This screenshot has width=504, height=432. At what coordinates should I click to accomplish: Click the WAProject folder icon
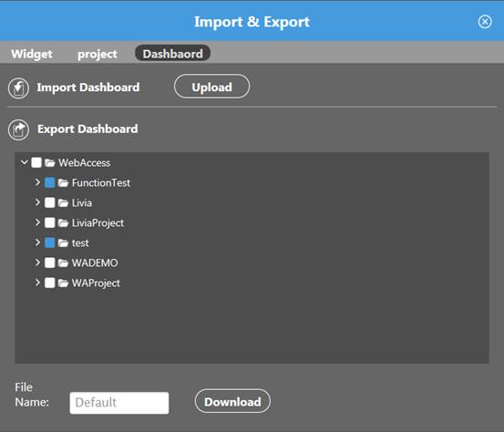click(x=63, y=283)
